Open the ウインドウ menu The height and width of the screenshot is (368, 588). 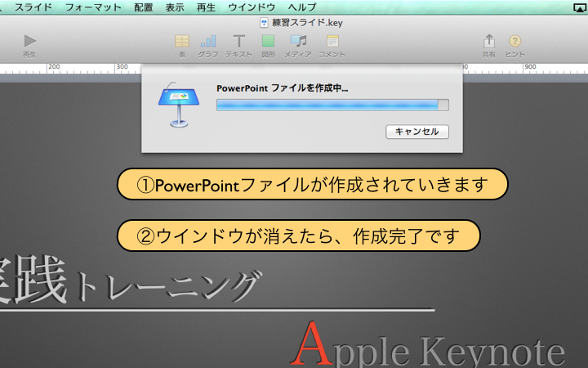252,7
